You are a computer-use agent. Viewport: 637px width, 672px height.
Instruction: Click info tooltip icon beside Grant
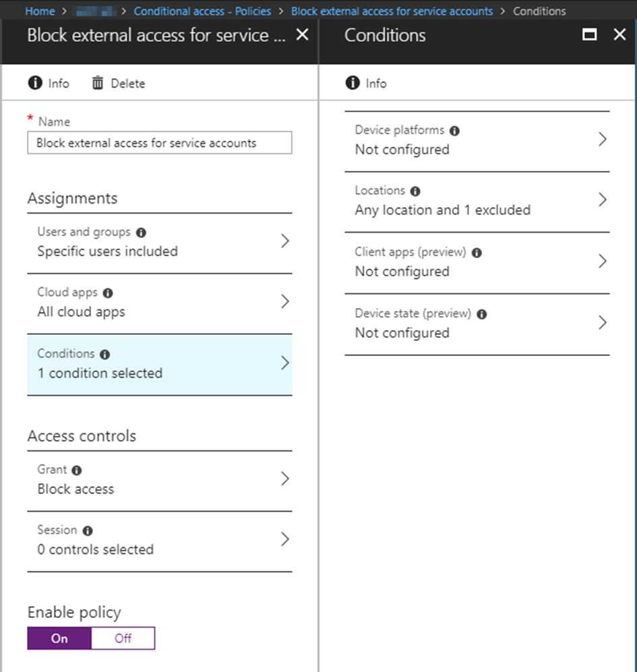pyautogui.click(x=77, y=470)
